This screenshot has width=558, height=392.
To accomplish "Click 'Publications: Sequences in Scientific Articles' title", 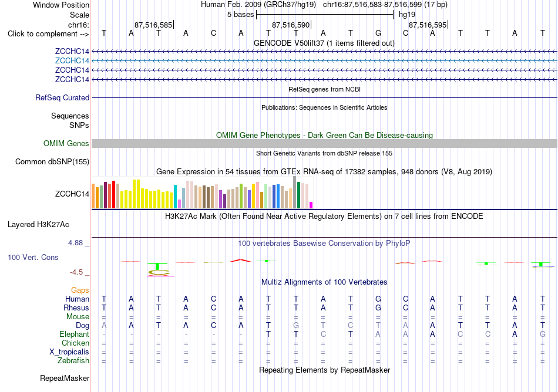I will tap(324, 108).
